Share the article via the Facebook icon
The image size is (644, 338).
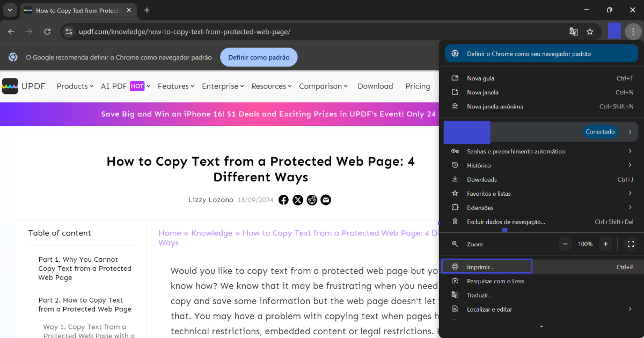point(283,200)
